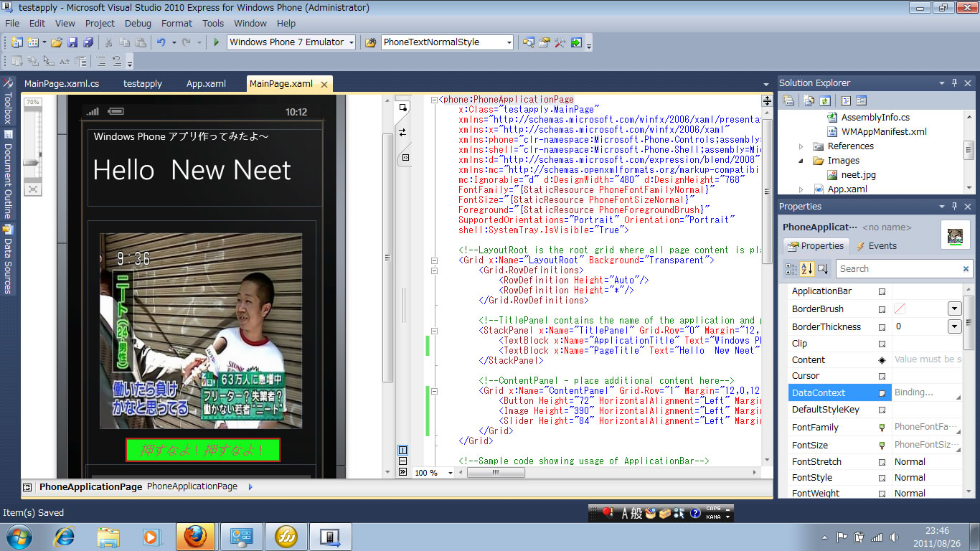The width and height of the screenshot is (980, 551).
Task: Click the Start Debugging green play icon
Action: 217,42
